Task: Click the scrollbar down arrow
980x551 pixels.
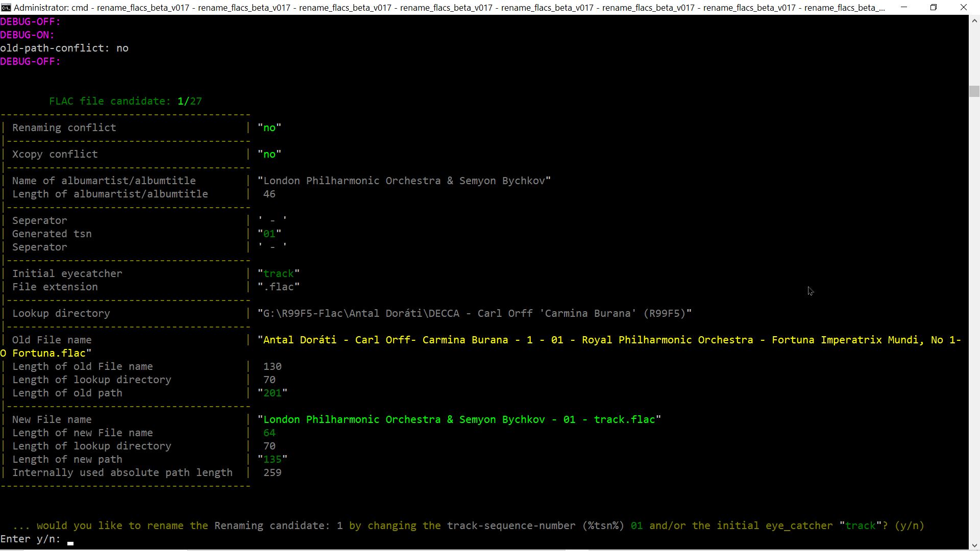Action: coord(974,544)
